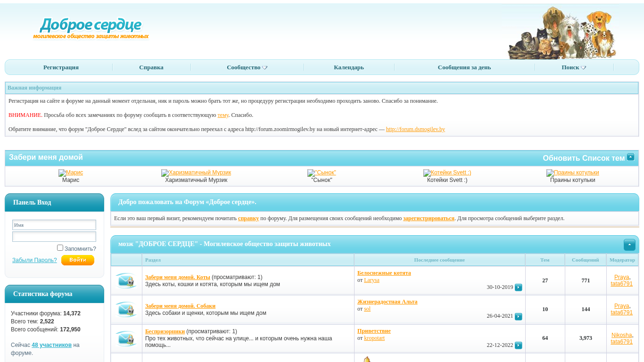Open "Сынок" thumbnail image
This screenshot has width=644, height=362.
322,173
